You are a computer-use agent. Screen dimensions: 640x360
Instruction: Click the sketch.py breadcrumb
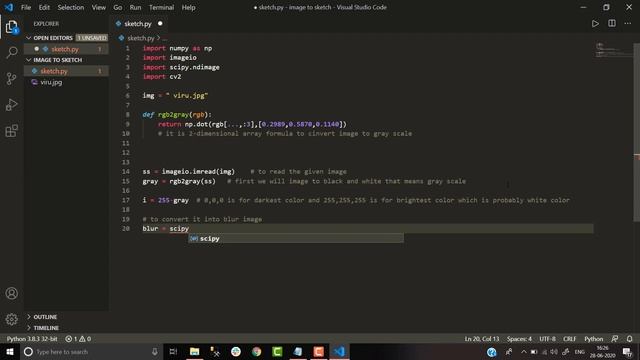coord(141,38)
